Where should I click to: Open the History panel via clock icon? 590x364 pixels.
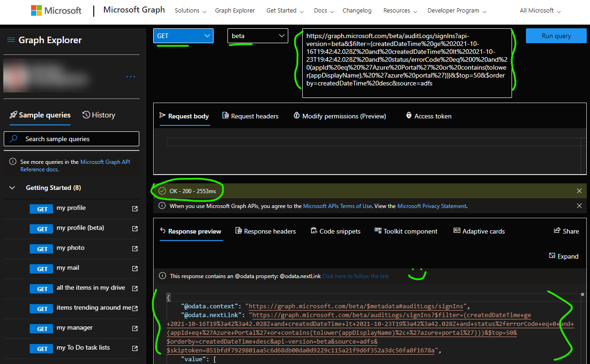pos(98,115)
